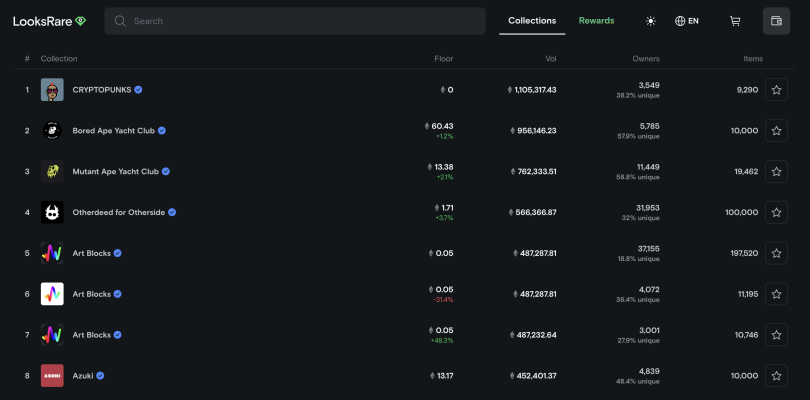Switch to the Collections tab
Screen dimensions: 810x400
click(532, 21)
